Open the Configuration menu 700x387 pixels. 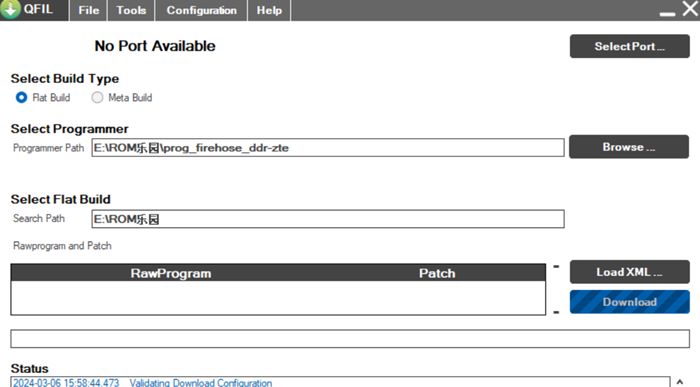(201, 10)
